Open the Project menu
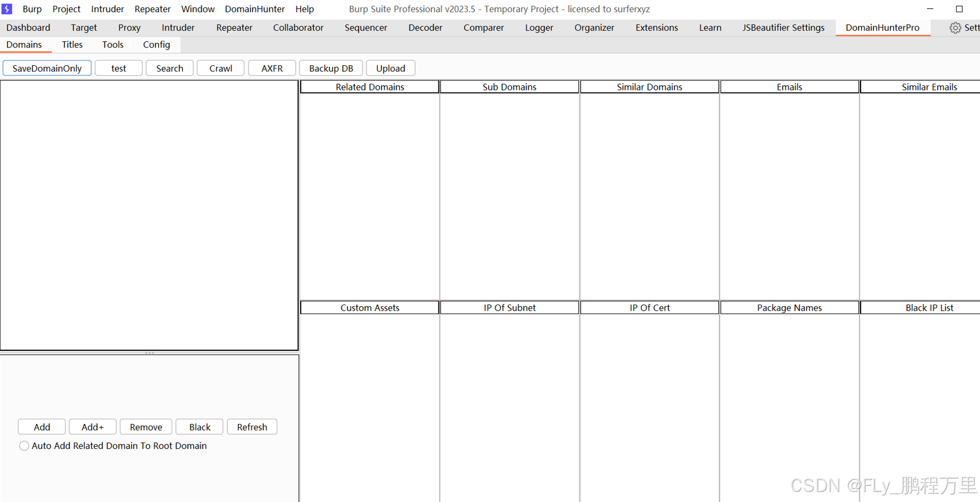The height and width of the screenshot is (502, 980). point(66,9)
